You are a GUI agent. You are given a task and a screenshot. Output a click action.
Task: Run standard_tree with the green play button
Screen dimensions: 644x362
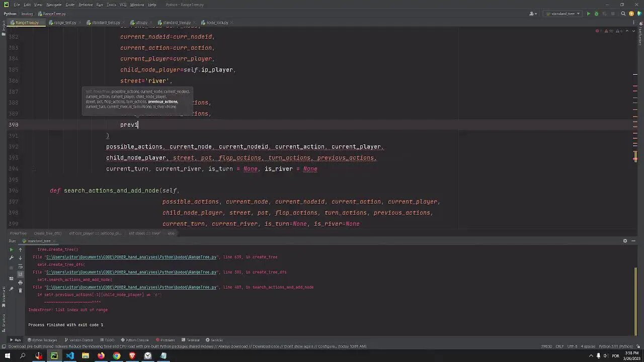click(x=588, y=14)
